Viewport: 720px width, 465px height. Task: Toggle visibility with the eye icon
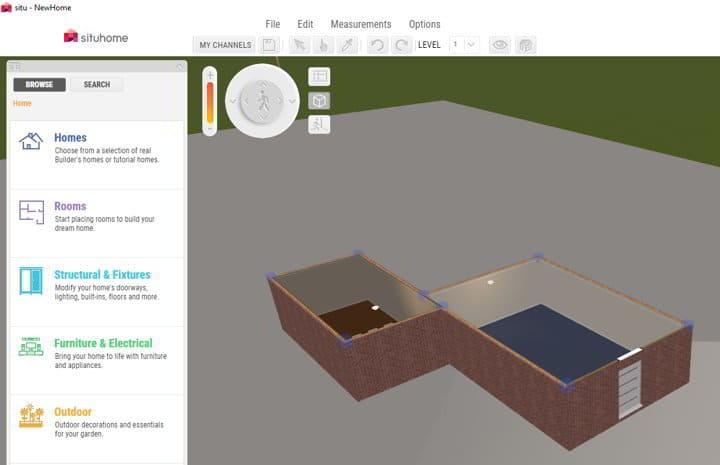click(x=499, y=45)
